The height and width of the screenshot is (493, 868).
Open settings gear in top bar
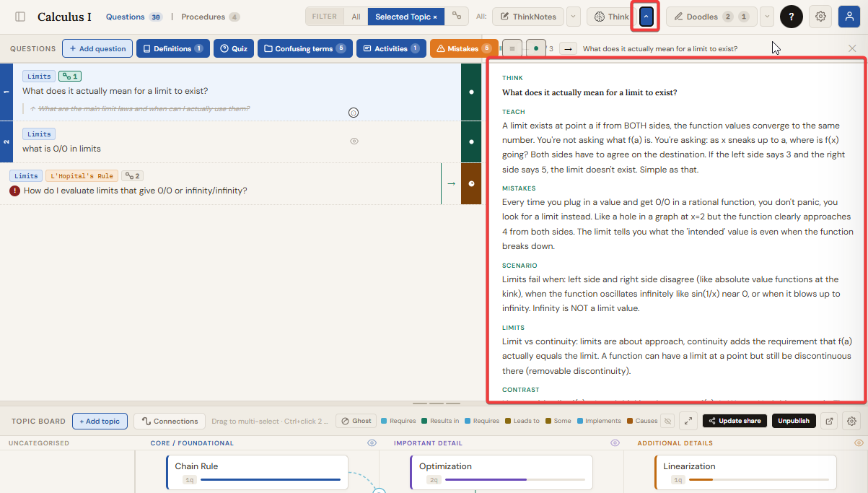point(820,17)
